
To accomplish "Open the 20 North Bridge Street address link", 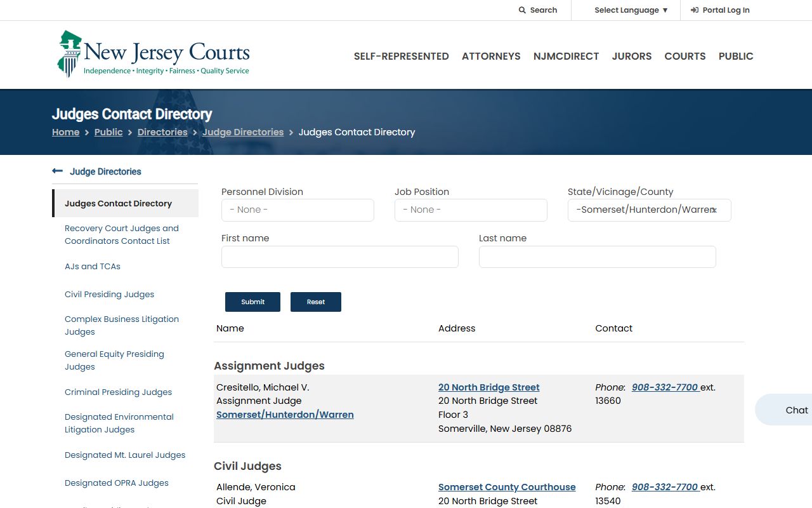I will [489, 387].
